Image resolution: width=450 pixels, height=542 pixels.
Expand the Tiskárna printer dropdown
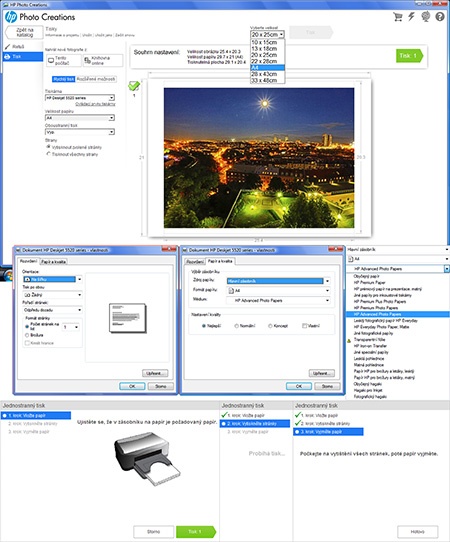(x=80, y=98)
